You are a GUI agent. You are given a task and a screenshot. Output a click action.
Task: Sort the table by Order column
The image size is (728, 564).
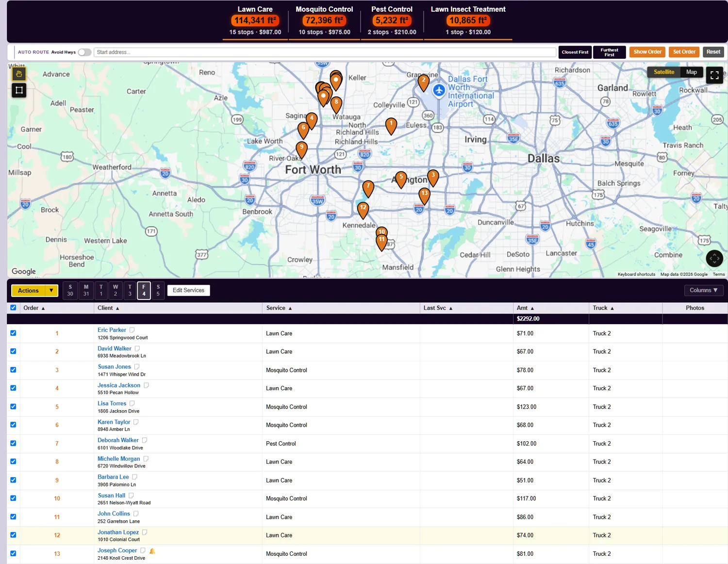pos(34,308)
